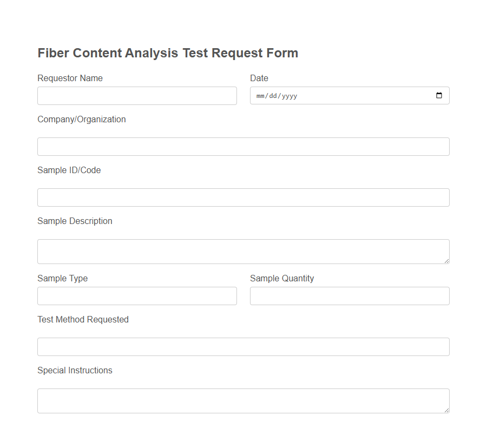
Task: Click the Sample Description label
Action: pyautogui.click(x=75, y=221)
